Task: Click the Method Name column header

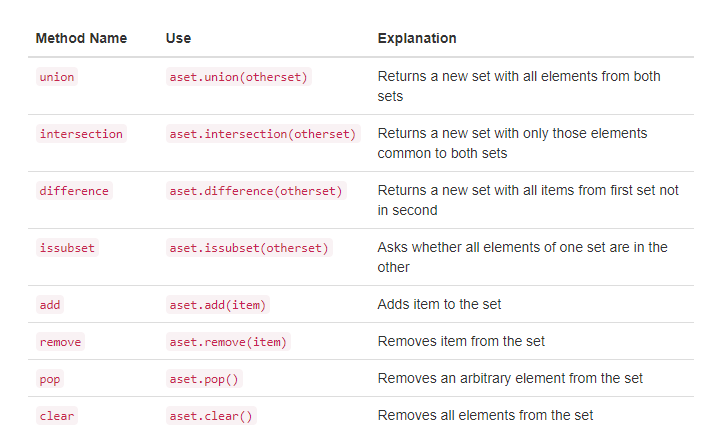Action: coord(81,39)
